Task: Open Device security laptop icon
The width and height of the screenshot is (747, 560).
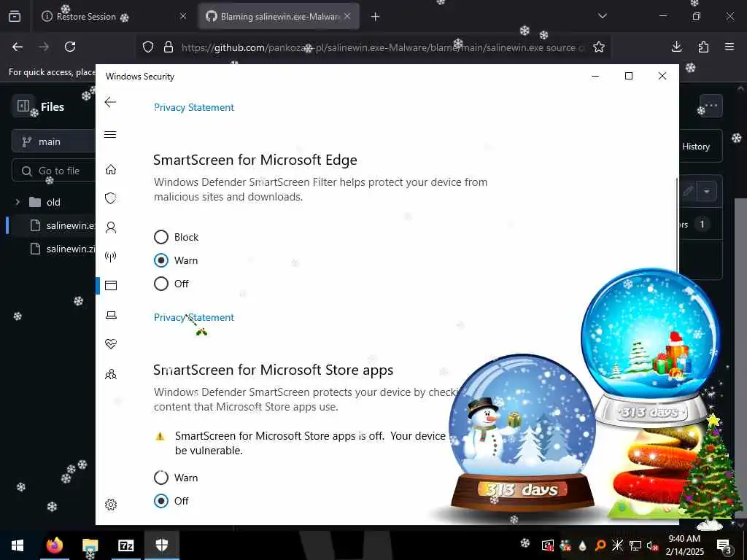Action: (111, 315)
